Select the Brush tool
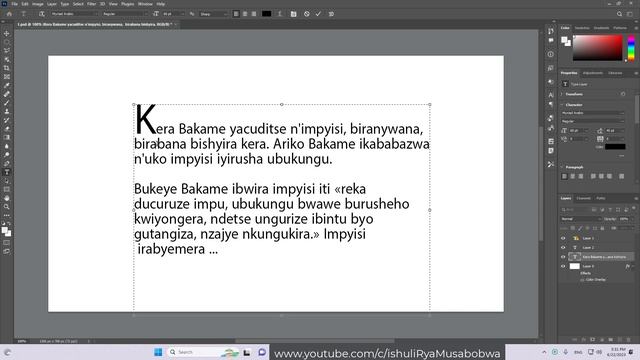This screenshot has height=360, width=640. [7, 103]
